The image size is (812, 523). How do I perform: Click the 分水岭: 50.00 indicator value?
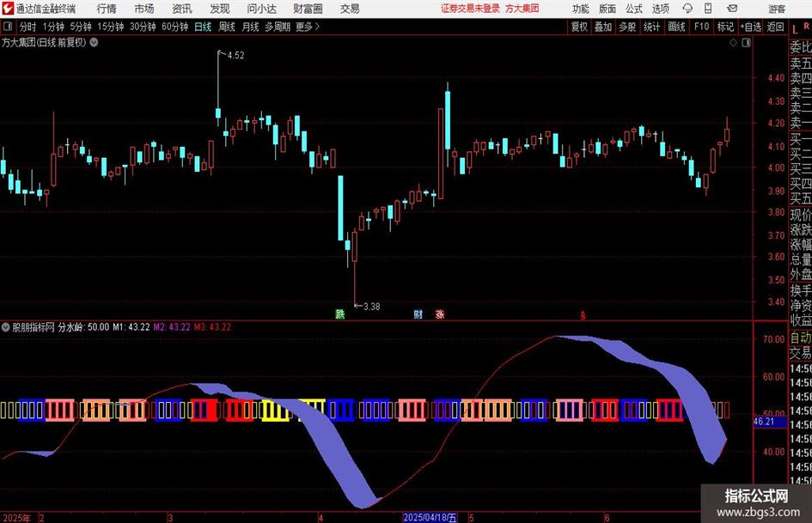click(x=83, y=326)
